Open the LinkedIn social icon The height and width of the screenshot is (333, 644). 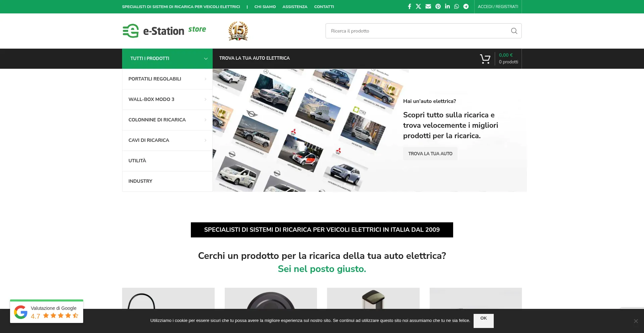(x=447, y=6)
